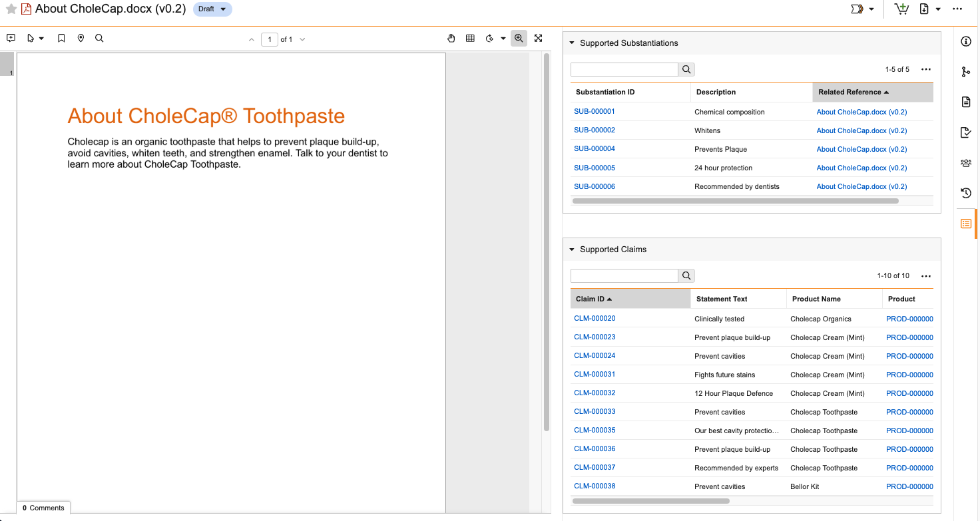Open substantiation SUB-000004

point(595,149)
